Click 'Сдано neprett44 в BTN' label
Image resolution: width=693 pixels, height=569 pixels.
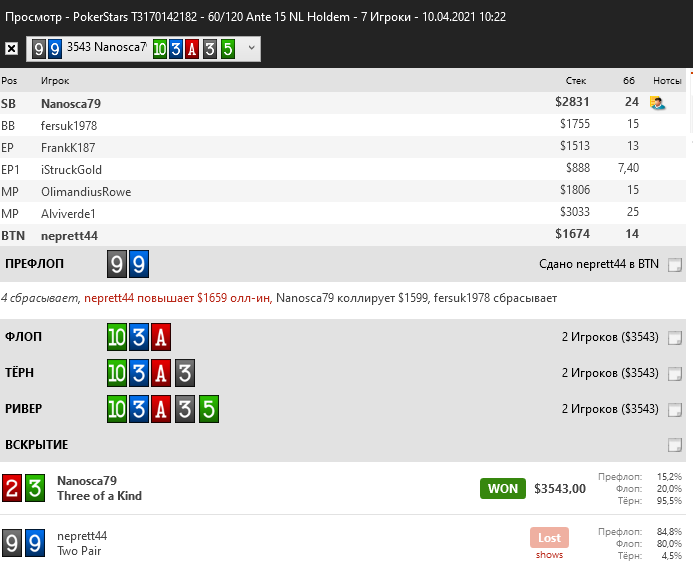point(599,264)
